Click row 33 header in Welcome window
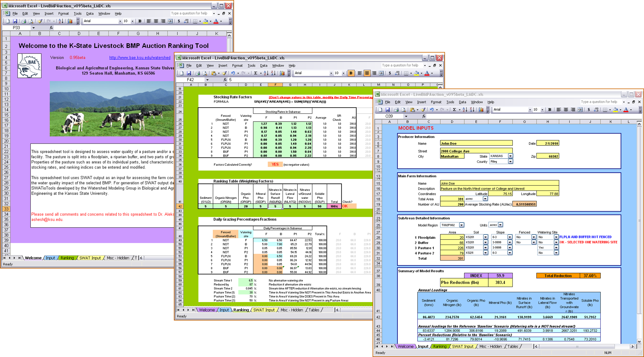The image size is (644, 357). pyautogui.click(x=6, y=209)
